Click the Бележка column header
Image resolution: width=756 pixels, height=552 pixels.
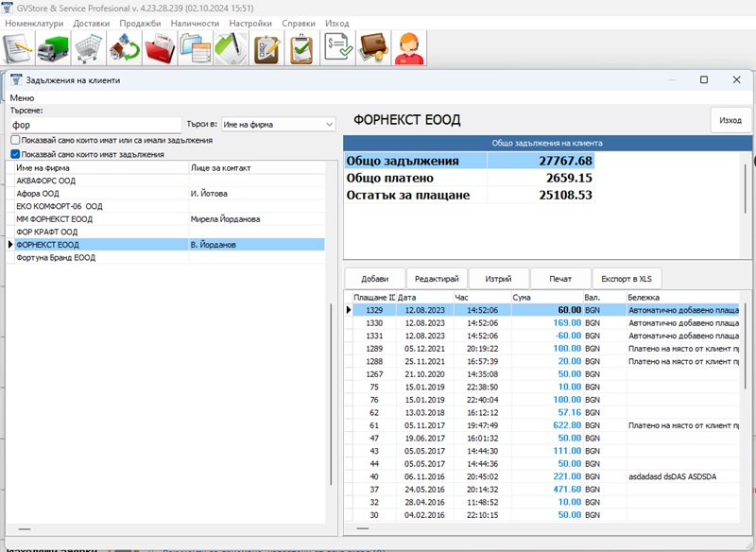click(x=682, y=298)
